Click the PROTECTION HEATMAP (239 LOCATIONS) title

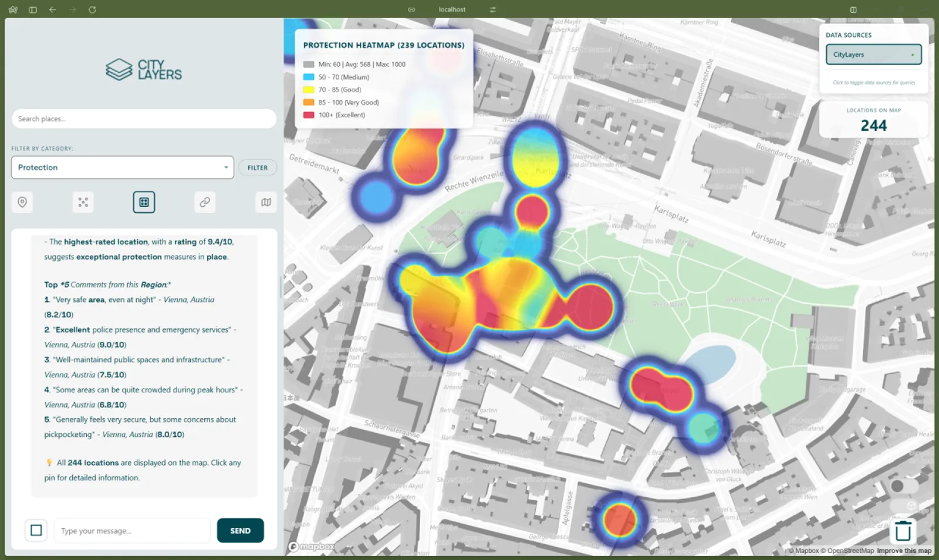pyautogui.click(x=384, y=45)
